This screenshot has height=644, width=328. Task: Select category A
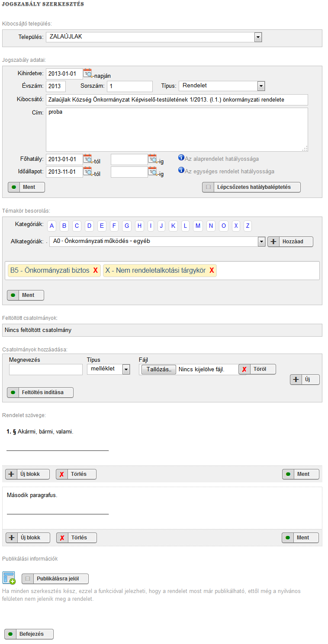pyautogui.click(x=51, y=226)
